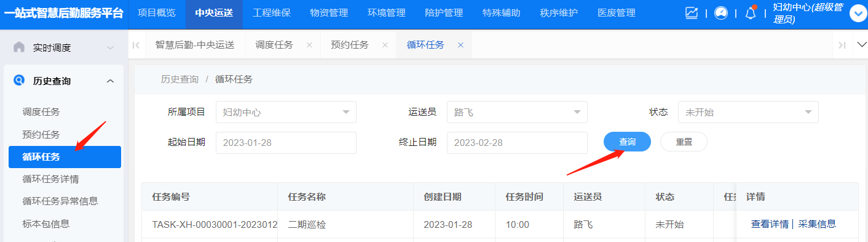Open the 特殊辅助 top menu
The height and width of the screenshot is (242, 868).
coord(502,13)
